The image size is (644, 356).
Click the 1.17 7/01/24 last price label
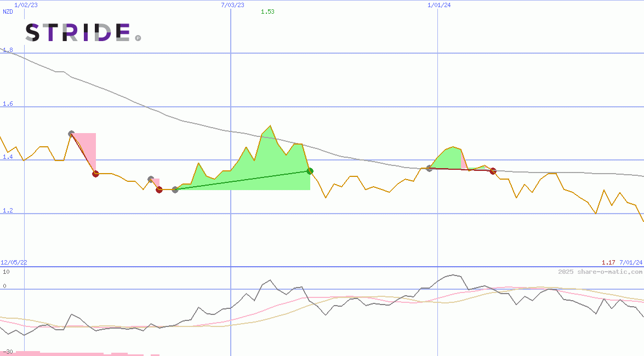pyautogui.click(x=622, y=263)
